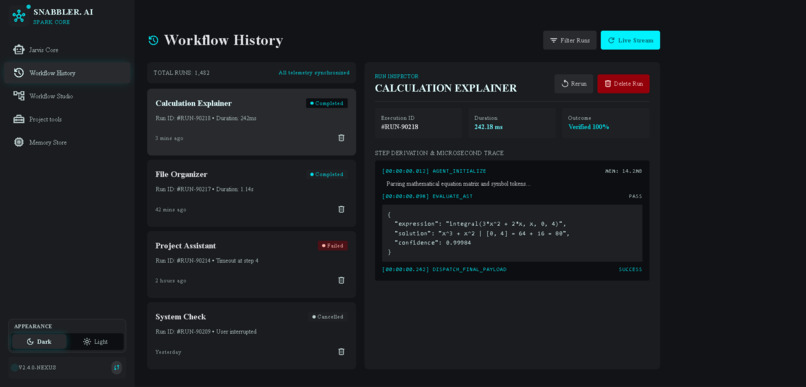
Task: Click trash icon on System Check card
Action: (341, 352)
